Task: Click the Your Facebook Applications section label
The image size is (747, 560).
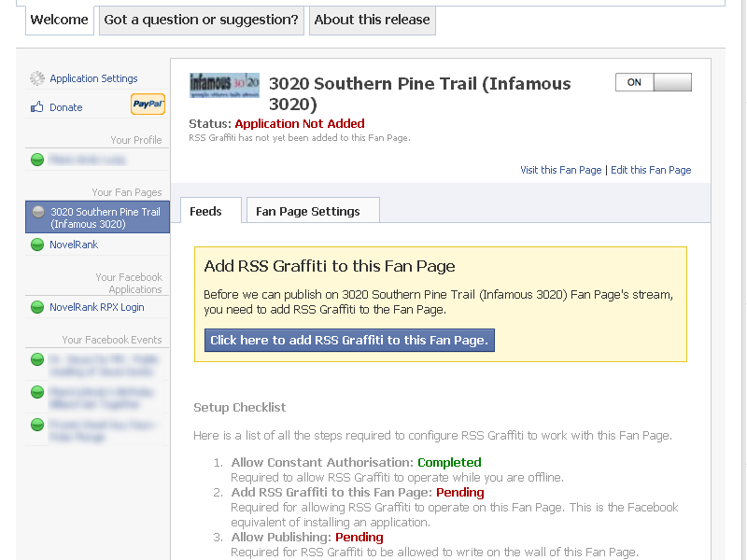Action: 129,284
